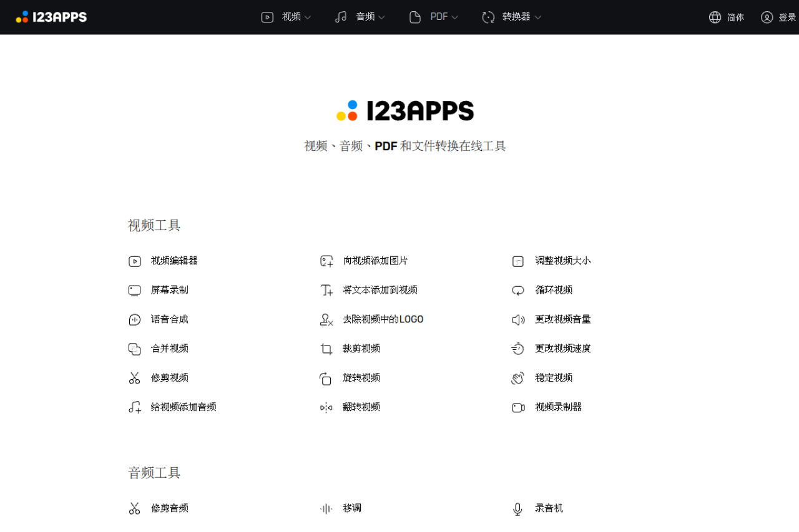Click the 123APPS logo in top-left header

coord(51,17)
